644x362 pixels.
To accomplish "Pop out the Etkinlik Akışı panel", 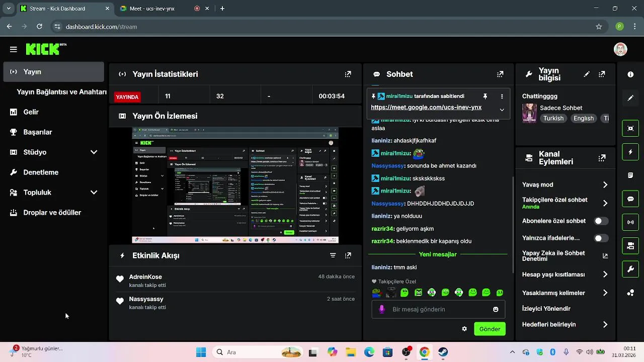I will pyautogui.click(x=348, y=255).
